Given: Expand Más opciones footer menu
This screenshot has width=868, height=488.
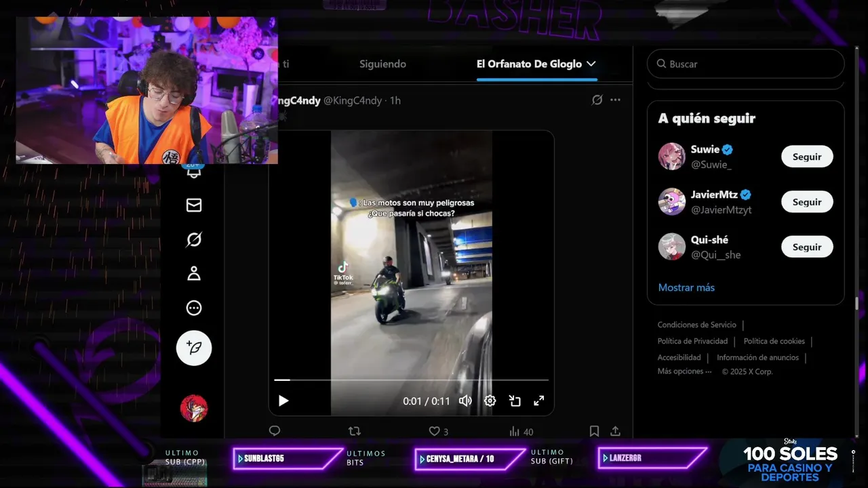Looking at the screenshot, I should tap(684, 371).
